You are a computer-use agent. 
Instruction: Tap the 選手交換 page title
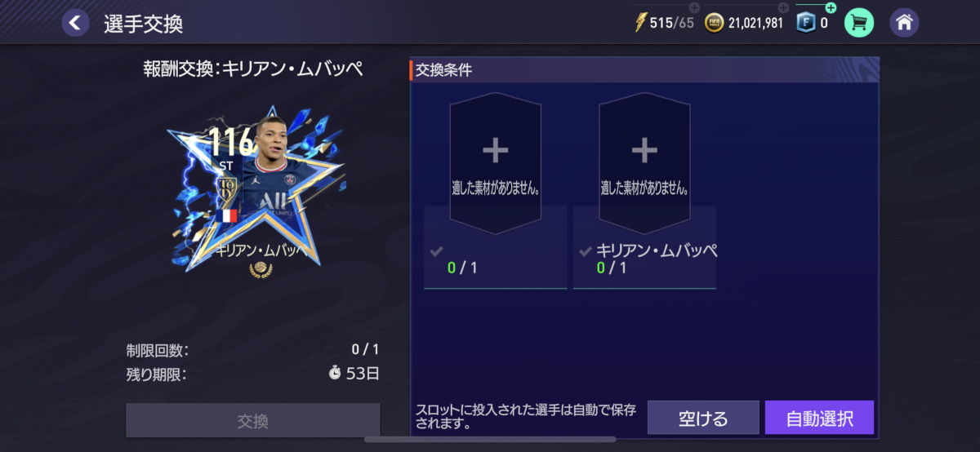coord(143,24)
